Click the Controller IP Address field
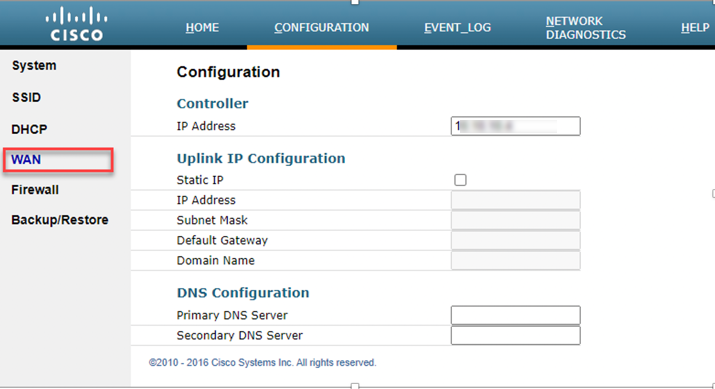 [516, 126]
